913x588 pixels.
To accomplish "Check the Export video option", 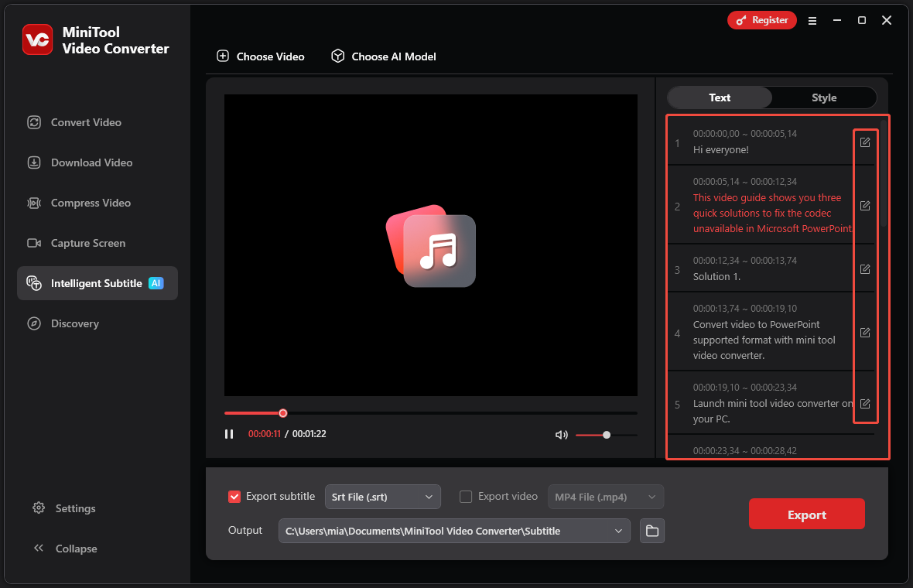I will click(x=466, y=496).
